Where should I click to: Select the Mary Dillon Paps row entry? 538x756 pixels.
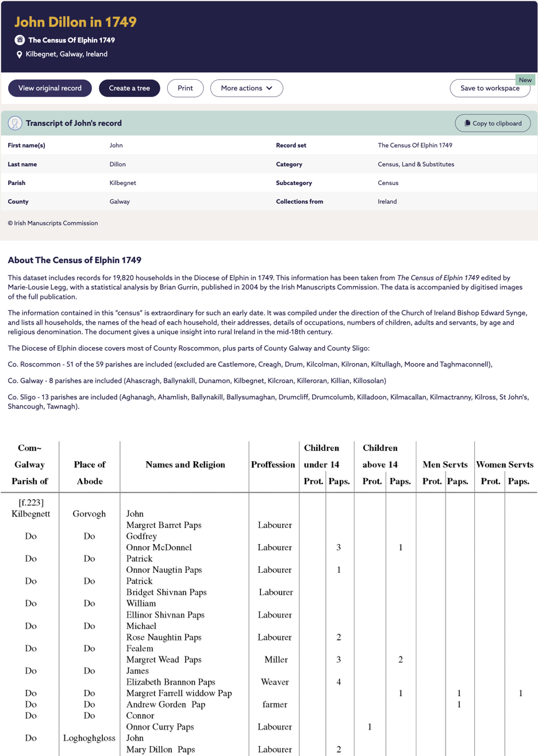(x=160, y=749)
